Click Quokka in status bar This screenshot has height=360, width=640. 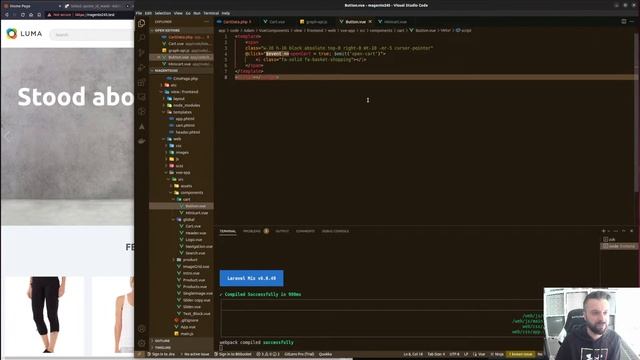pyautogui.click(x=325, y=354)
